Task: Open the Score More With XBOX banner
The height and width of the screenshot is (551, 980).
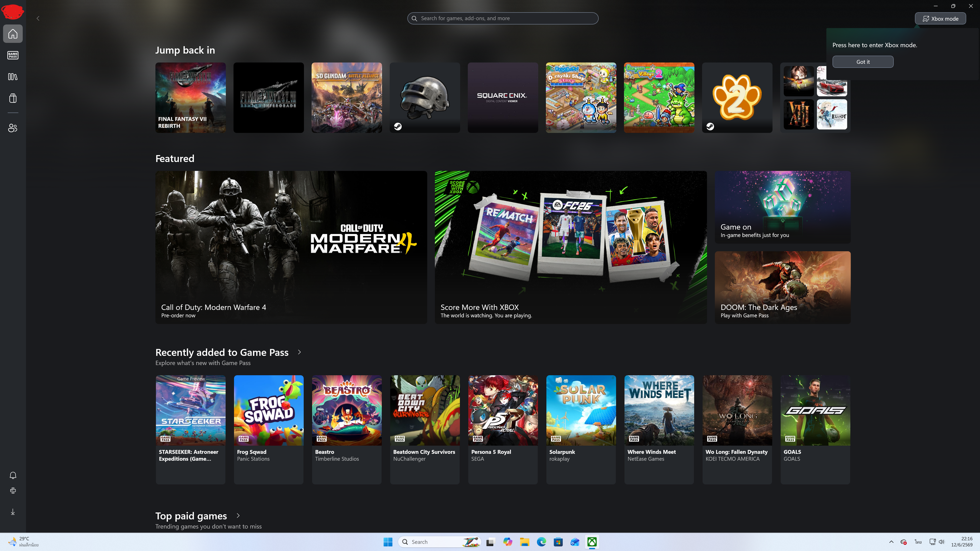Action: (x=571, y=247)
